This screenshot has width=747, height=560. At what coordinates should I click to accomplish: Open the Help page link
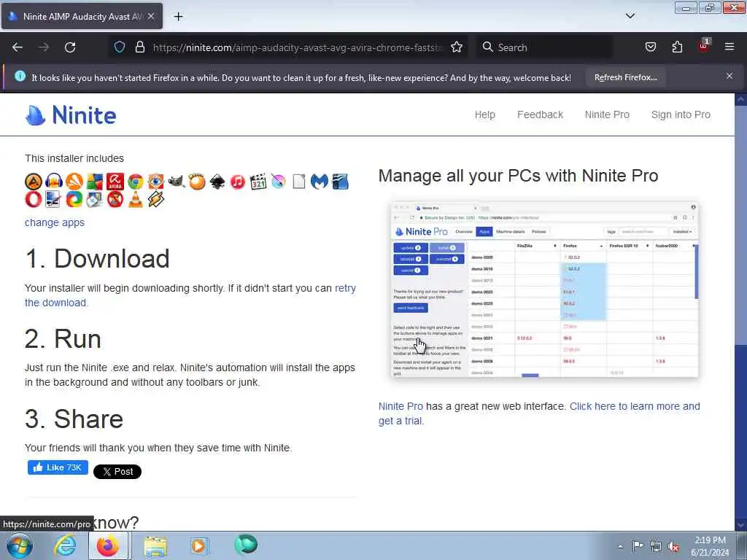pyautogui.click(x=485, y=114)
